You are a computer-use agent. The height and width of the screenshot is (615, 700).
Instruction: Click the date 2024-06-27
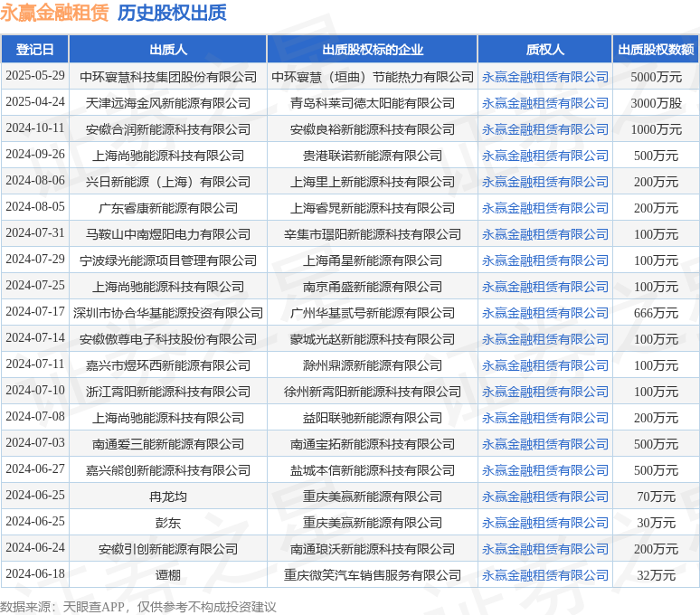pyautogui.click(x=35, y=469)
